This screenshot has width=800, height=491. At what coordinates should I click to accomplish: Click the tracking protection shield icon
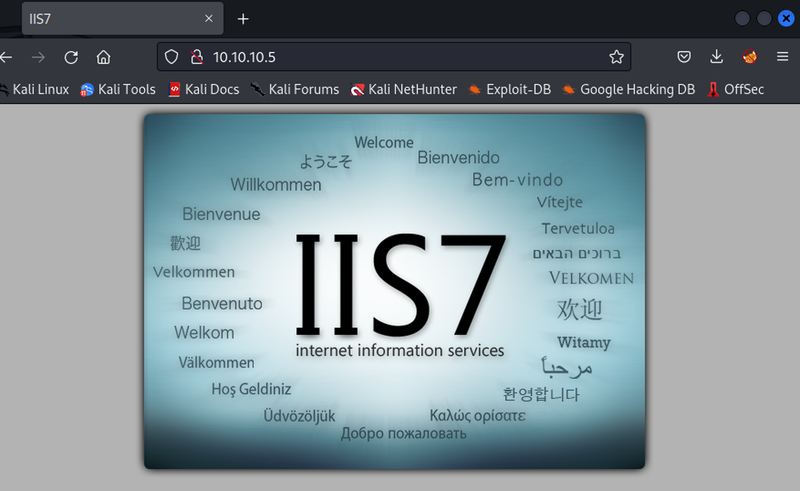point(172,57)
